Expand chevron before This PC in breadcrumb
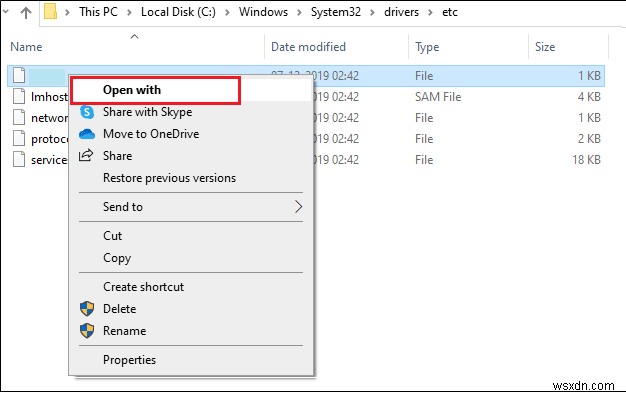The height and width of the screenshot is (396, 626). coord(67,12)
